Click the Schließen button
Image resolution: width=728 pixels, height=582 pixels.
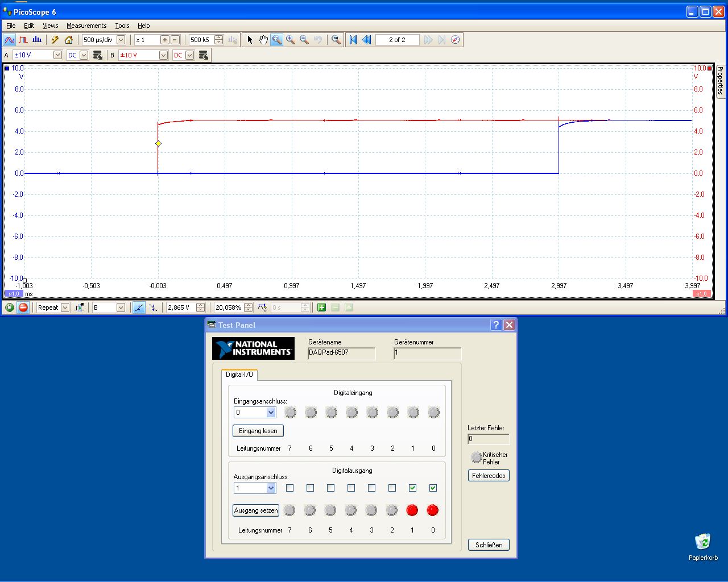pos(489,545)
